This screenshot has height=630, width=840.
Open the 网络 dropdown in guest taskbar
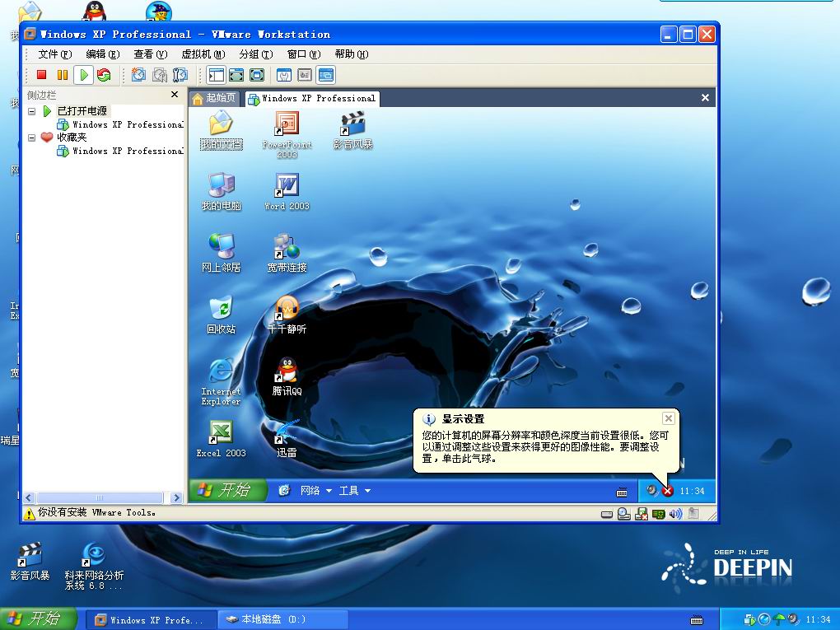coord(315,491)
